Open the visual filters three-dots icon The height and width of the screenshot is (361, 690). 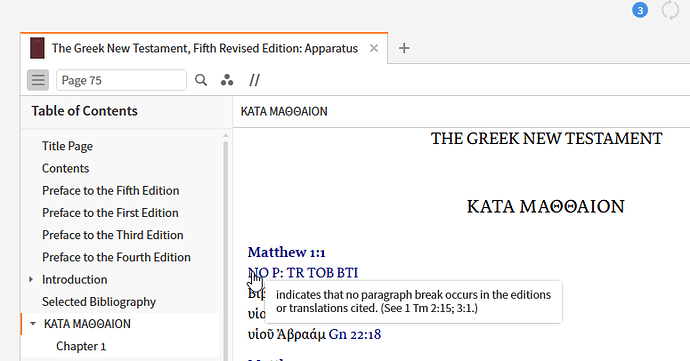[x=227, y=80]
